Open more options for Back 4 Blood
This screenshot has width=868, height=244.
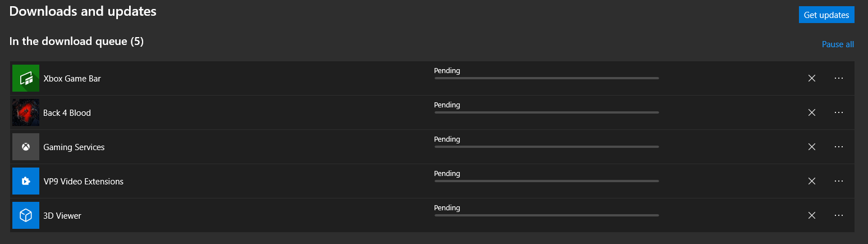coord(839,112)
